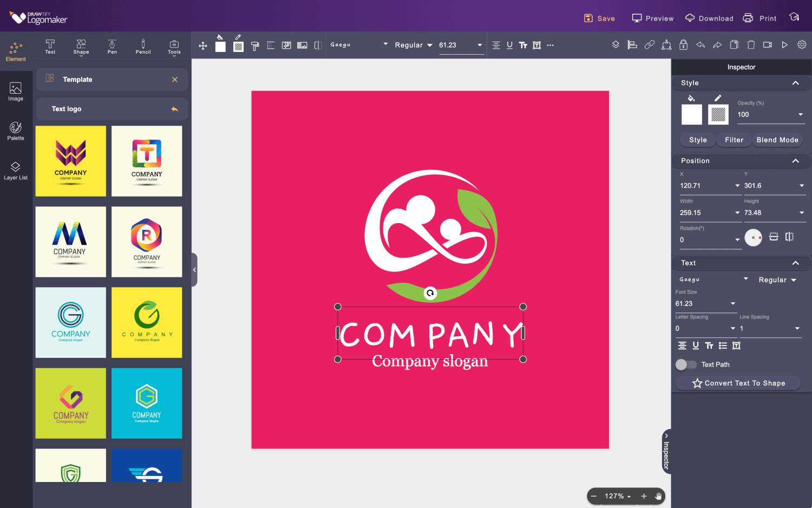The image size is (812, 508).
Task: Switch to the Blend Mode tab
Action: point(777,140)
